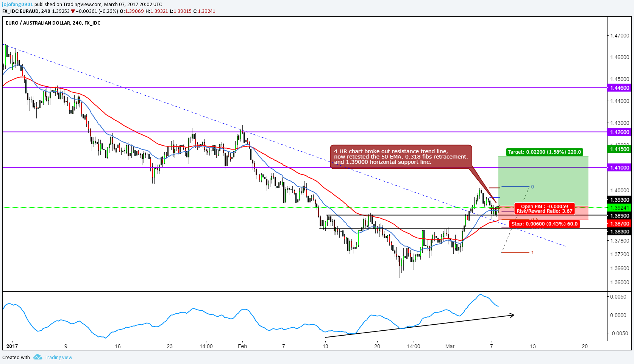The image size is (634, 364).
Task: Click the FX_IDC:EURAUD symbol in header
Action: (x=21, y=11)
